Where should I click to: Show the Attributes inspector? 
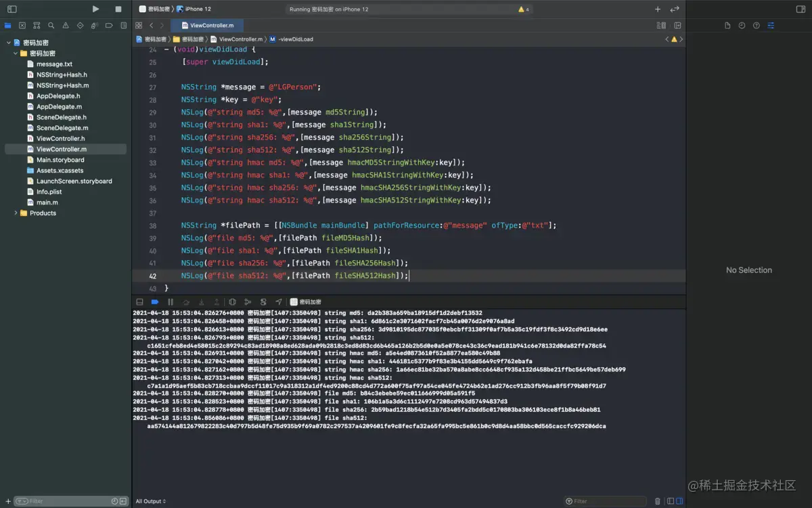[x=771, y=25]
